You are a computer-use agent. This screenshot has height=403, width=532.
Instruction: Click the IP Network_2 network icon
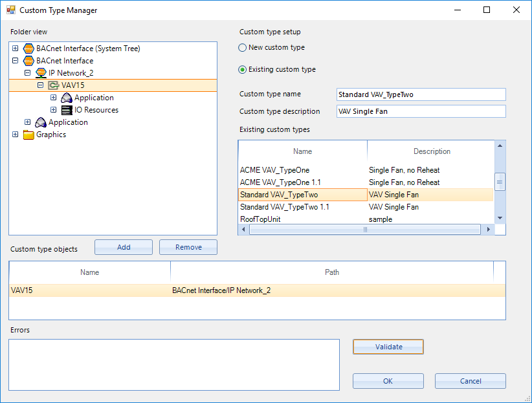[41, 73]
